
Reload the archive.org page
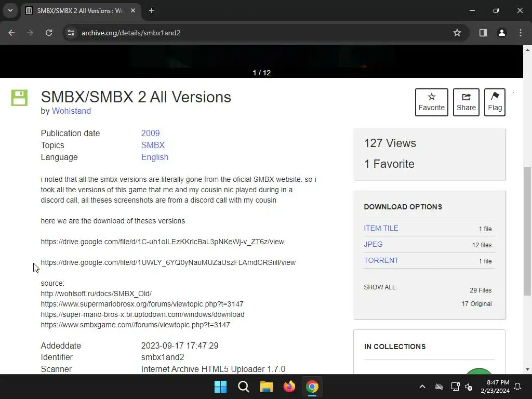49,33
